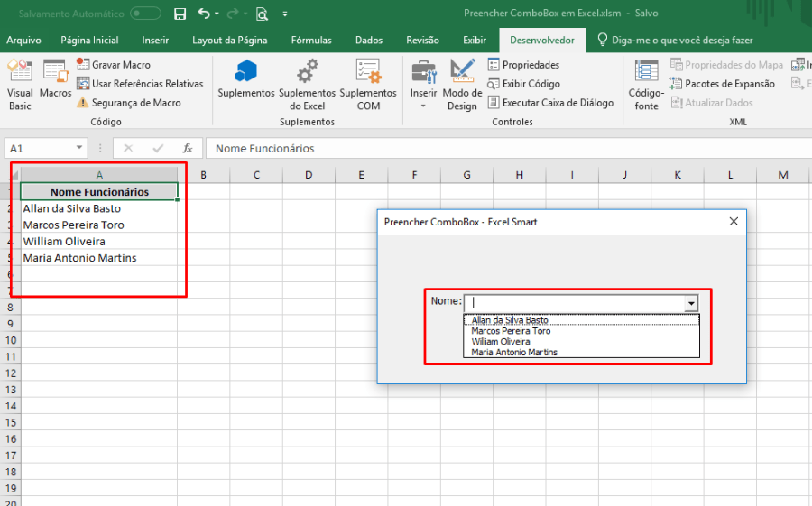Viewport: 812px width, 506px height.
Task: Open Suplementos COM
Action: click(x=368, y=85)
